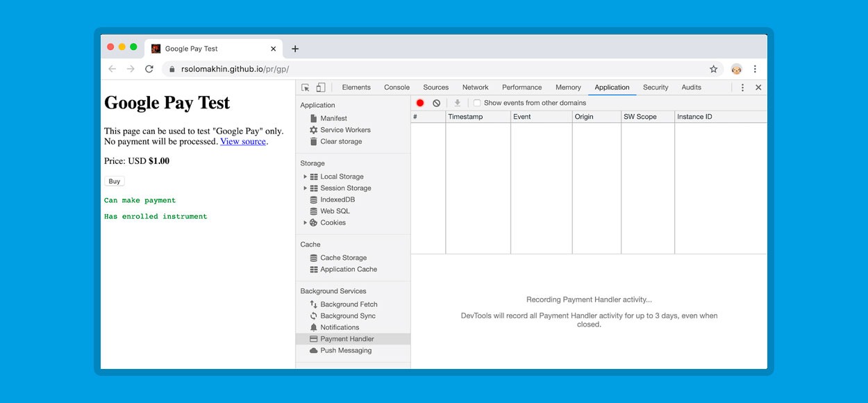Viewport: 868px width, 403px height.
Task: Open Notifications background service
Action: 340,327
